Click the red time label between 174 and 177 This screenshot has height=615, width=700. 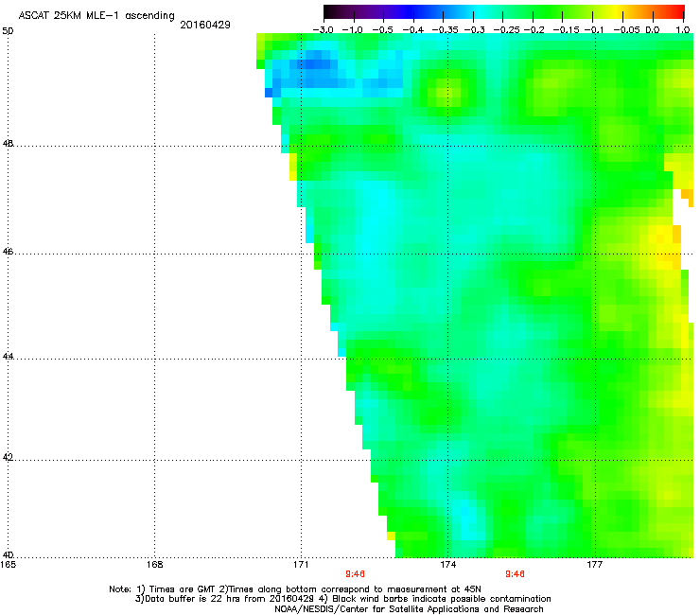point(515,574)
